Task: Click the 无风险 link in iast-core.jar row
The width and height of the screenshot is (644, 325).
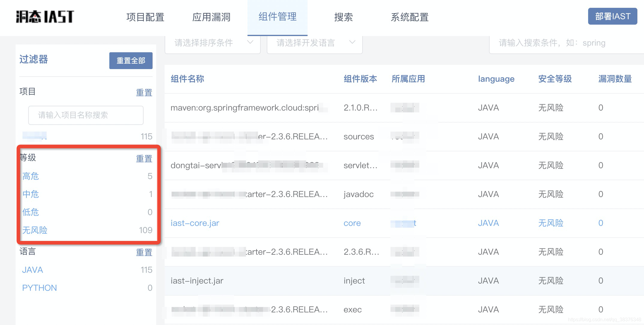Action: pos(551,223)
